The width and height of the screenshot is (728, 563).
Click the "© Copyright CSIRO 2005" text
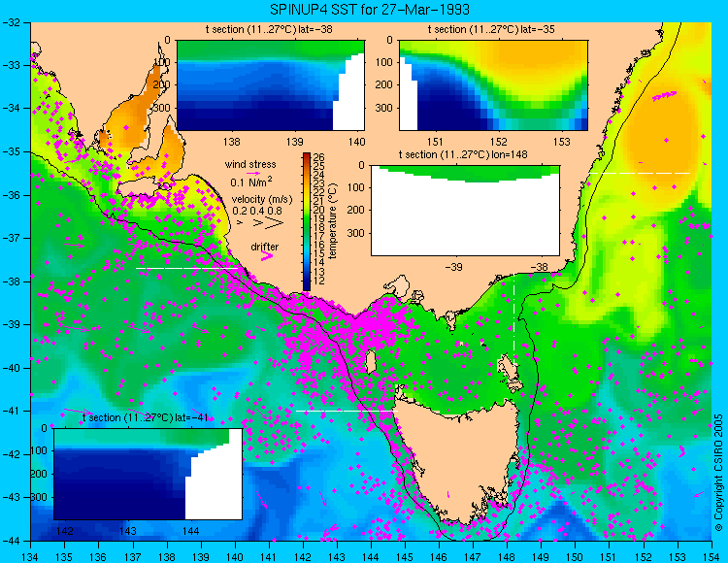tap(718, 473)
